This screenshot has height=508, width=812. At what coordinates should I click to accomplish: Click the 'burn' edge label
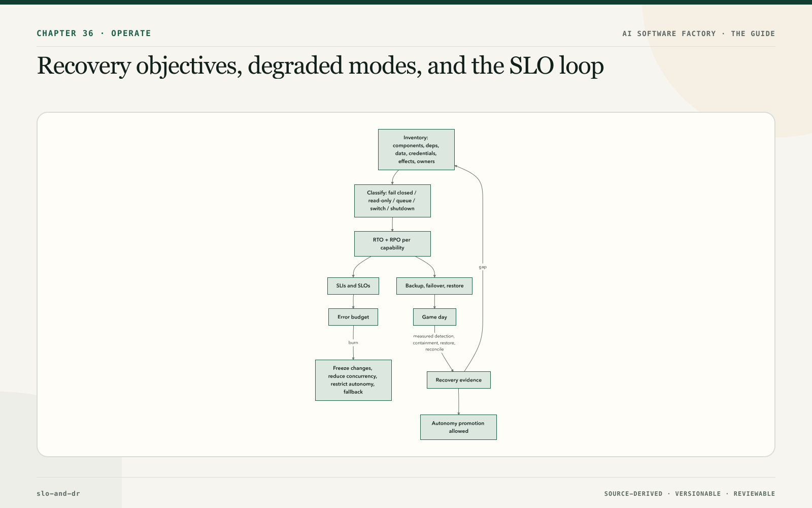(353, 342)
